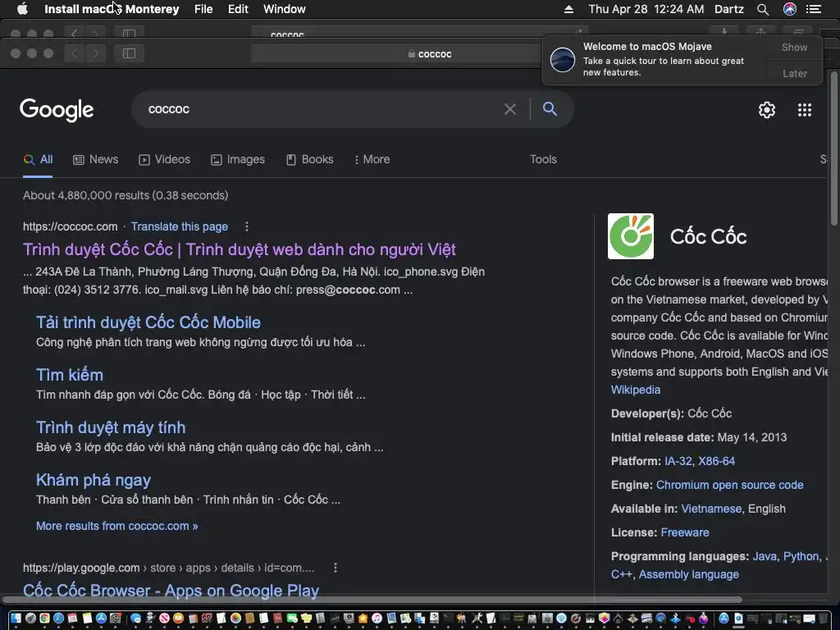Open the Window menu
Viewport: 840px width, 630px height.
click(x=285, y=9)
